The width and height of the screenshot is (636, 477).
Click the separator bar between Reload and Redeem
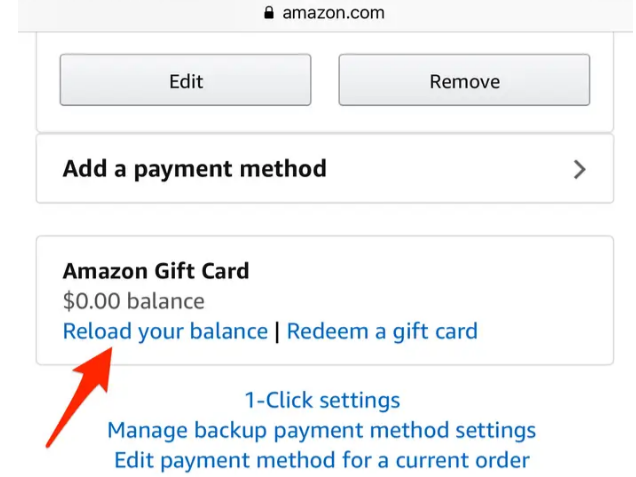point(277,331)
